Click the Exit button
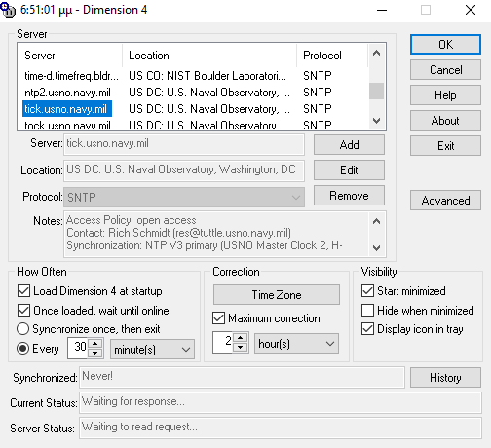 pyautogui.click(x=445, y=146)
